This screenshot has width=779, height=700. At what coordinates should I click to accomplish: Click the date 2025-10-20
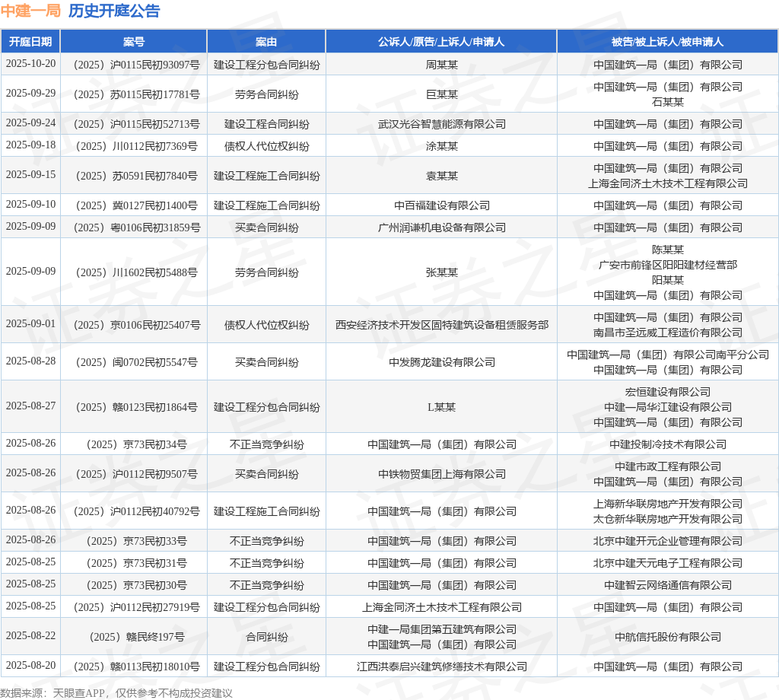click(30, 64)
